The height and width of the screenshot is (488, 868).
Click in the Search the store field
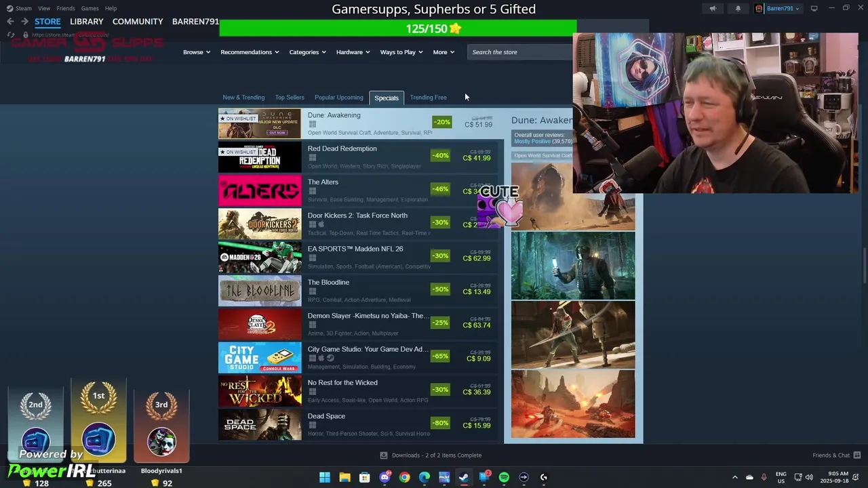click(x=519, y=52)
